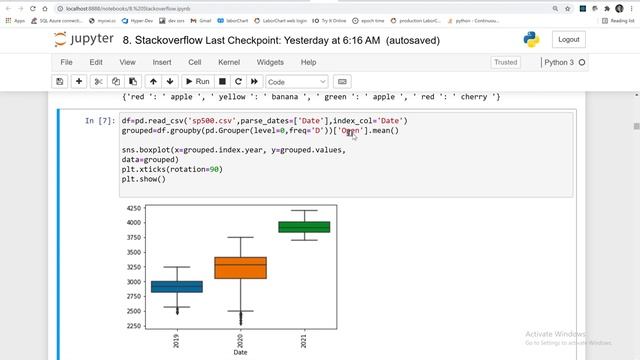Open the File menu
The width and height of the screenshot is (640, 360).
66,62
